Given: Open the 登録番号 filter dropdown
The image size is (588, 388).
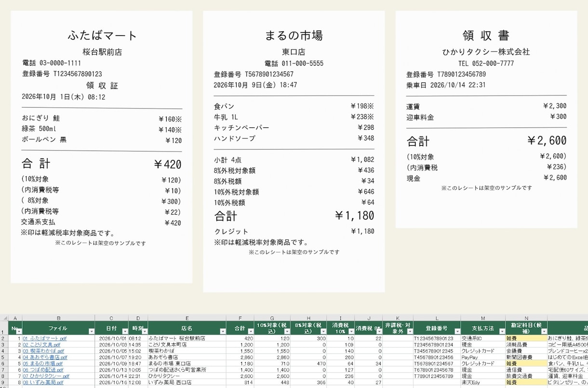Looking at the screenshot, I should coord(457,332).
